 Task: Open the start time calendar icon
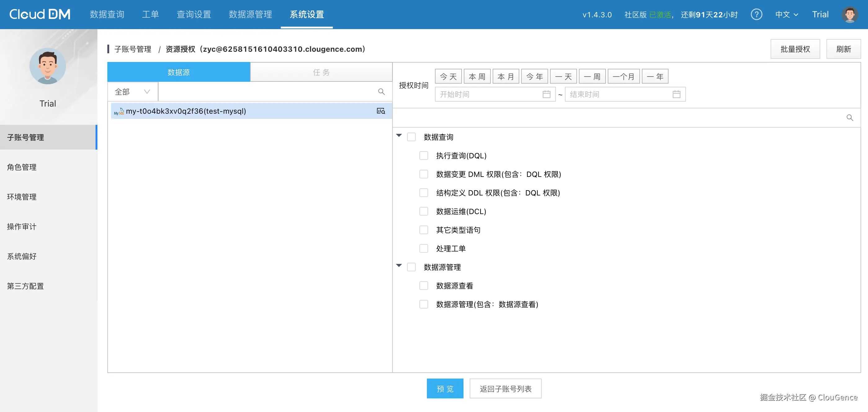click(546, 94)
